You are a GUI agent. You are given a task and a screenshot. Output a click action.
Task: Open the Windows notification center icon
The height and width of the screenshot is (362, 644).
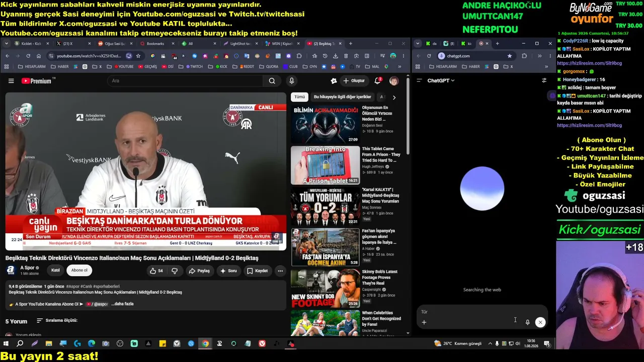point(547,344)
